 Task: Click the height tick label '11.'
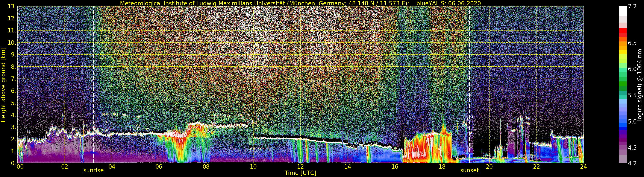[x=12, y=31]
